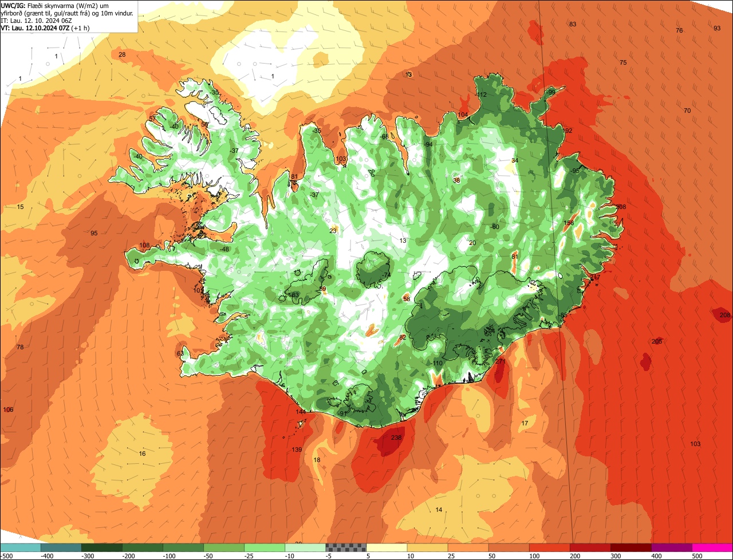The image size is (733, 560).
Task: Click the 139 value south of Iceland
Action: point(297,450)
